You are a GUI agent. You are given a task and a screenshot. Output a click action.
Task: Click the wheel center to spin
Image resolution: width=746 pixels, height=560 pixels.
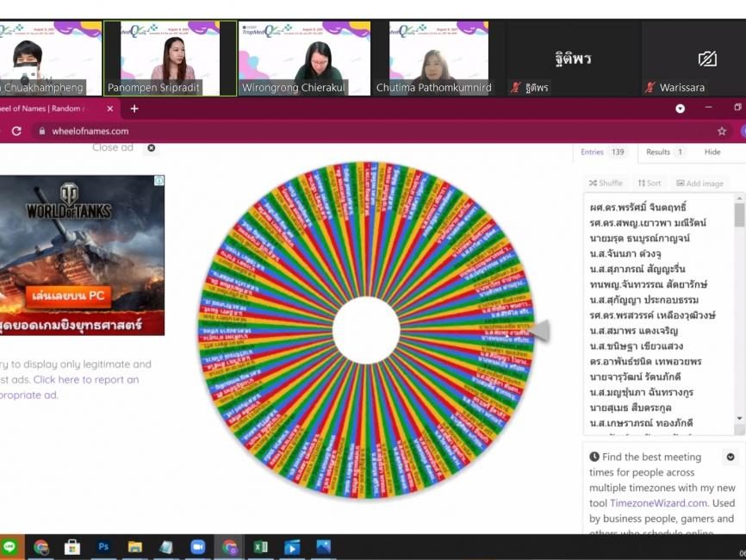[x=366, y=328]
